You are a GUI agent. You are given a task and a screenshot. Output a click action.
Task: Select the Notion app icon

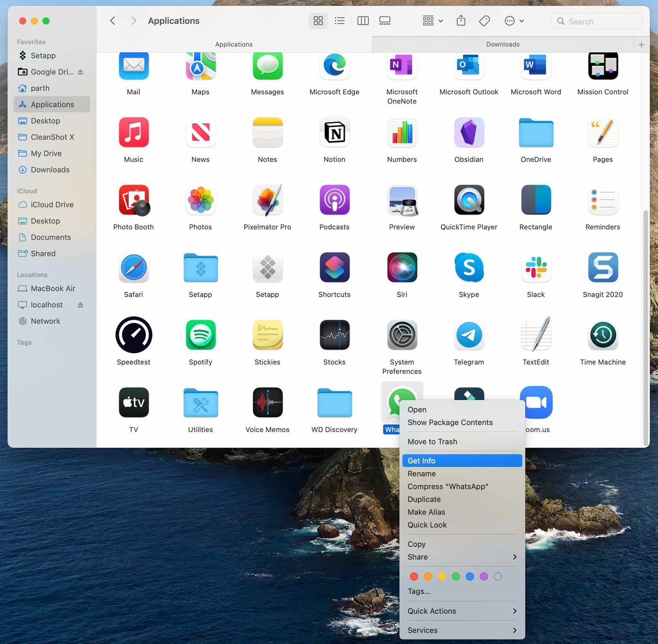(335, 133)
